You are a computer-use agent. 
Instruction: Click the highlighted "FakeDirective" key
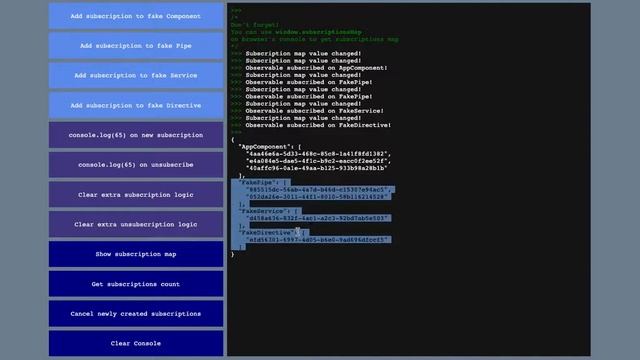click(267, 232)
